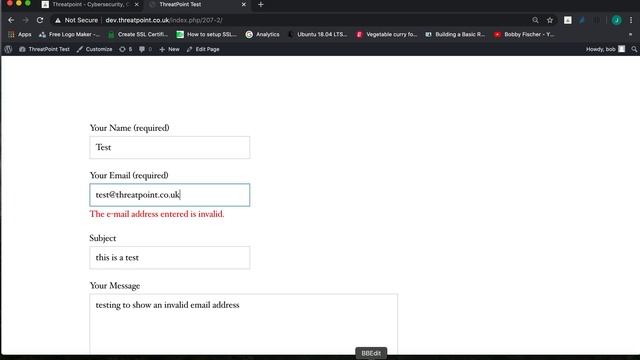The image size is (640, 360).
Task: Open the address bar zoom magnifier icon
Action: click(x=535, y=20)
